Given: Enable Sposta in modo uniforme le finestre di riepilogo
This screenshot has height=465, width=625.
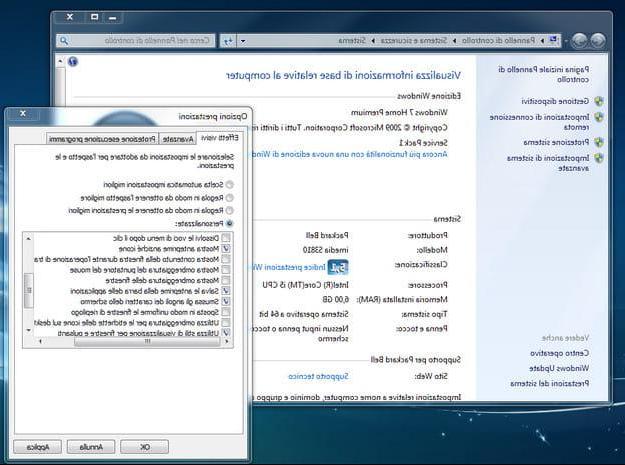Looking at the screenshot, I should (x=226, y=312).
